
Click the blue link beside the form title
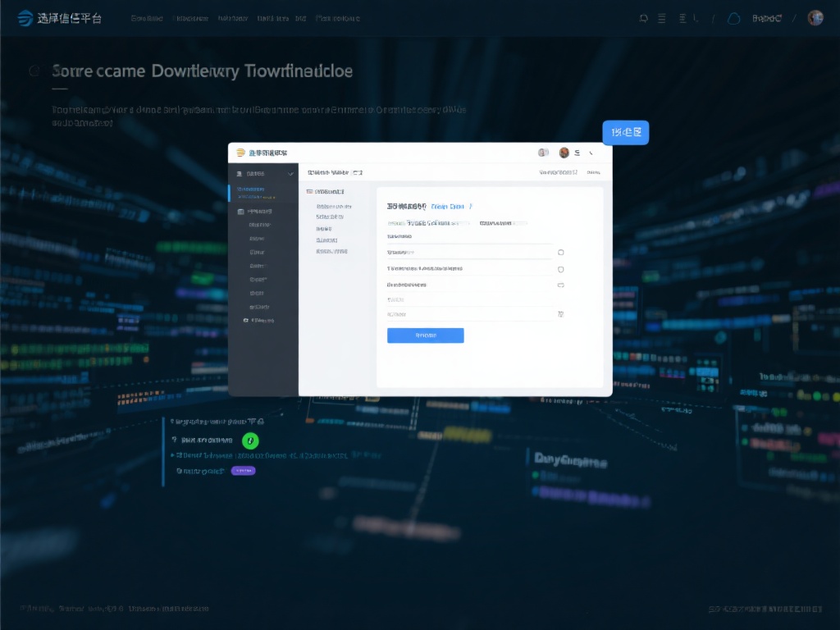click(447, 207)
